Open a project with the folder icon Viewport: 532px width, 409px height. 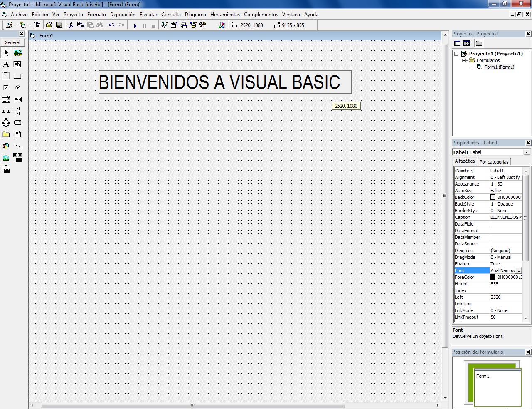click(49, 25)
